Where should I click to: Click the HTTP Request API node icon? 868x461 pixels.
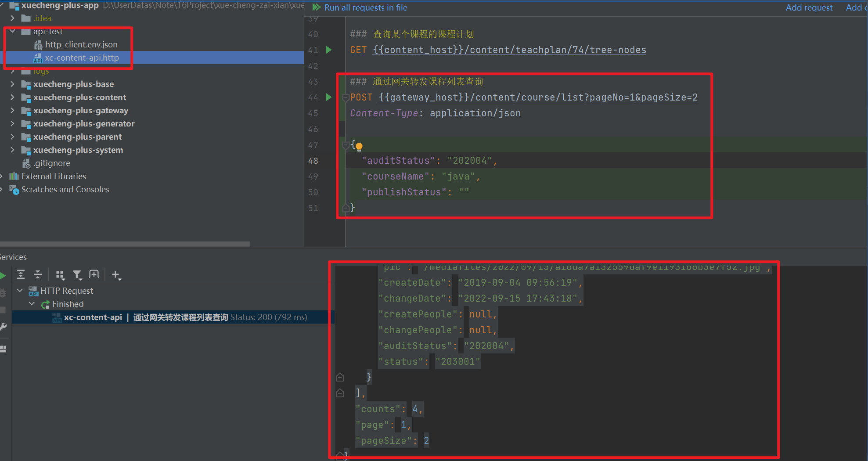coord(33,291)
